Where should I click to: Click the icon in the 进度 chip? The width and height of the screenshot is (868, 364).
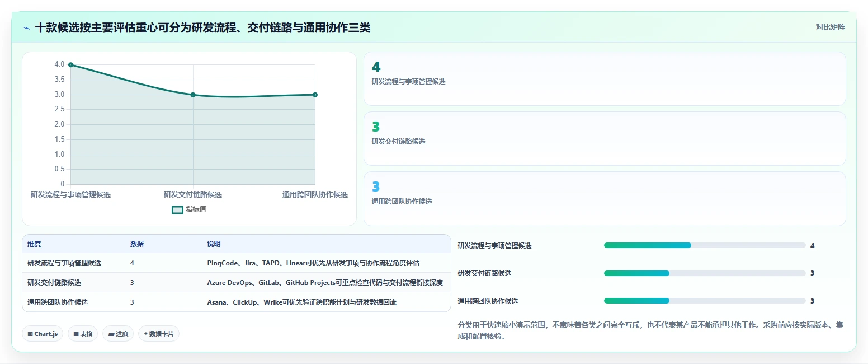(x=111, y=334)
